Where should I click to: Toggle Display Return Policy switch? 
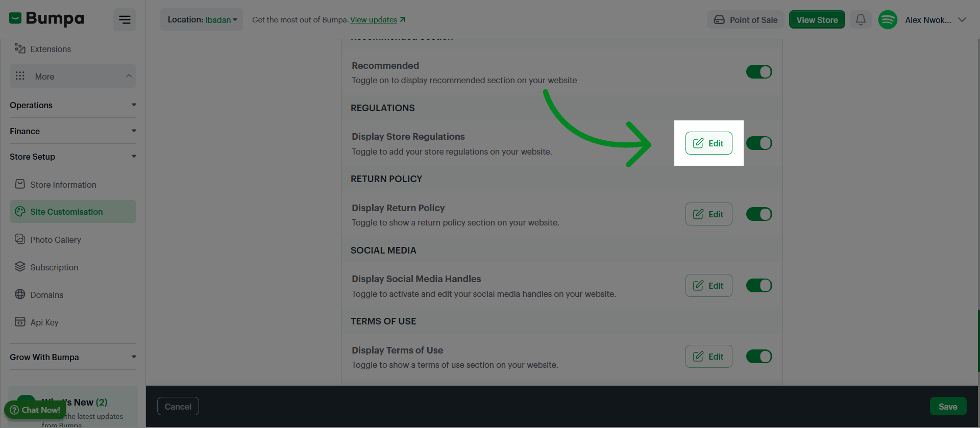pyautogui.click(x=759, y=214)
